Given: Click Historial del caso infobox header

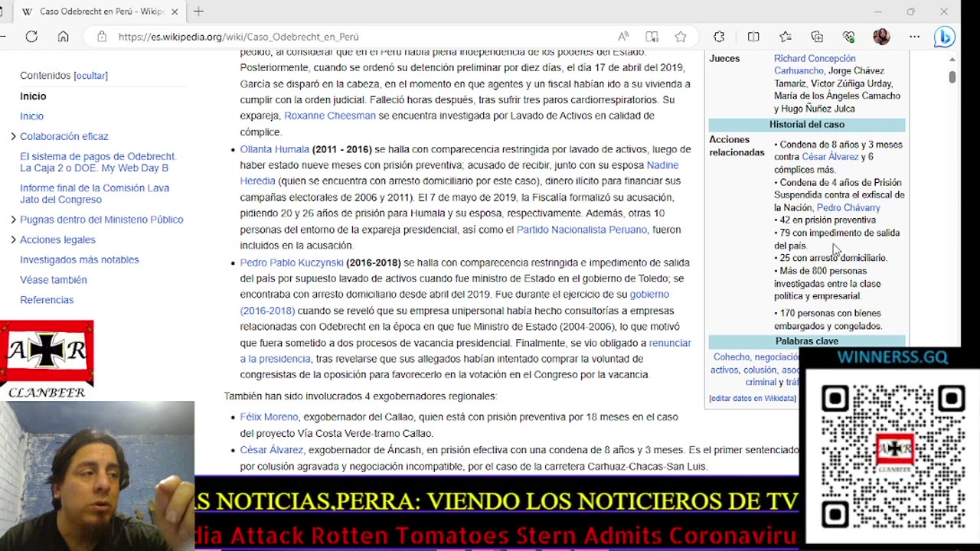Looking at the screenshot, I should pyautogui.click(x=807, y=124).
